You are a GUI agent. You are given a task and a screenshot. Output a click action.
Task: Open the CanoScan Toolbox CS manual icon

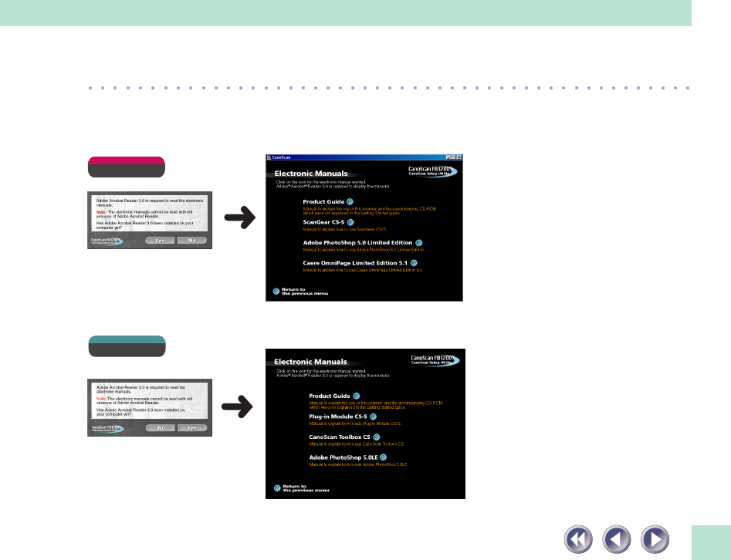click(x=376, y=437)
